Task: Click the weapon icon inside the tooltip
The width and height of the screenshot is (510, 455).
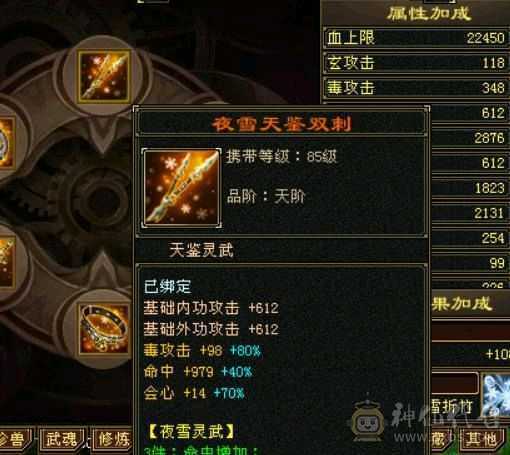Action: pyautogui.click(x=182, y=188)
